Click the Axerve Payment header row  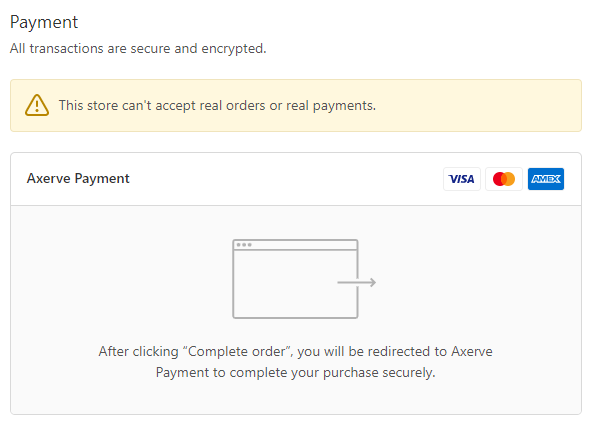[x=296, y=179]
